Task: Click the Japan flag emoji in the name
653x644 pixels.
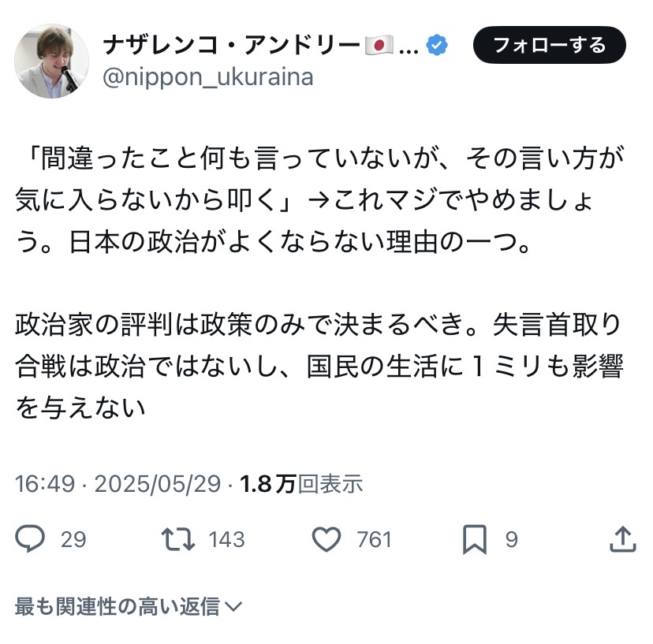Action: coord(379,46)
